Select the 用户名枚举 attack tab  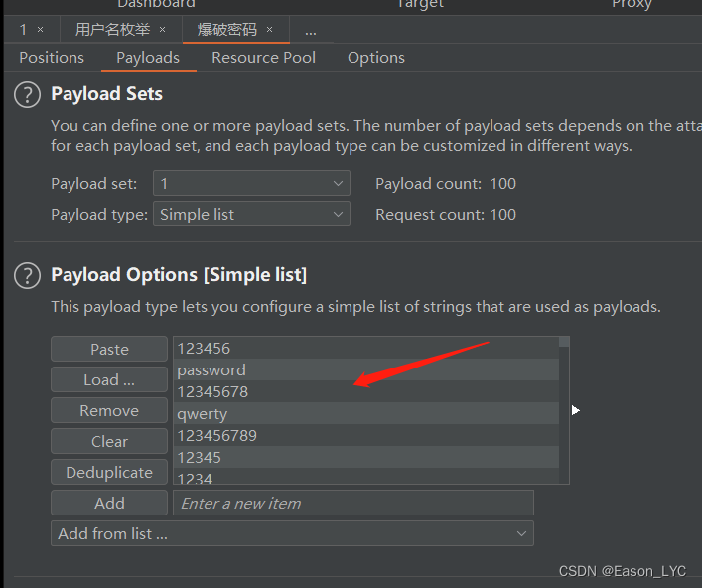[x=112, y=30]
